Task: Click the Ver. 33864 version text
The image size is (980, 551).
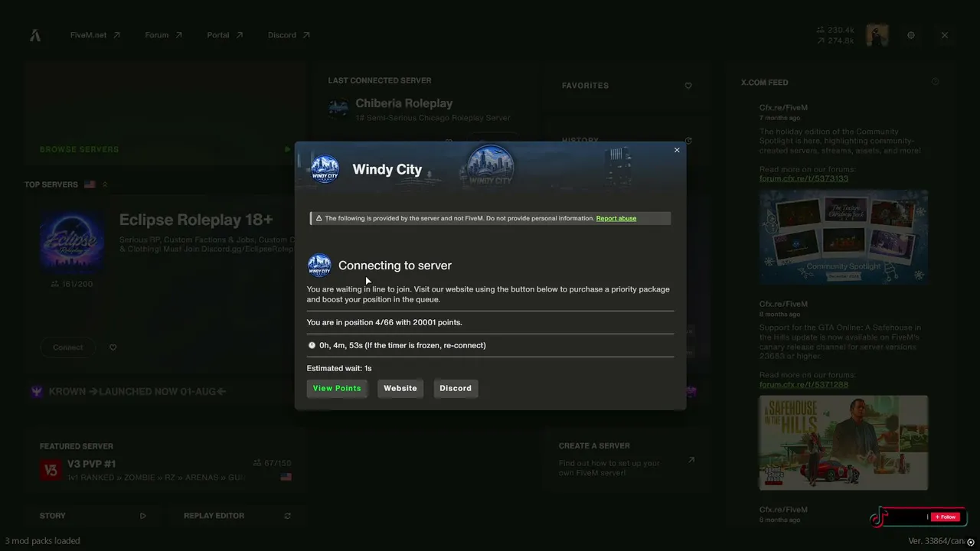Action: click(936, 542)
